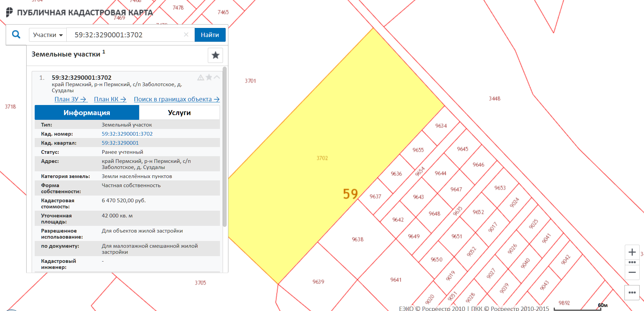Switch to the Услуги tab
The width and height of the screenshot is (644, 311).
click(179, 113)
